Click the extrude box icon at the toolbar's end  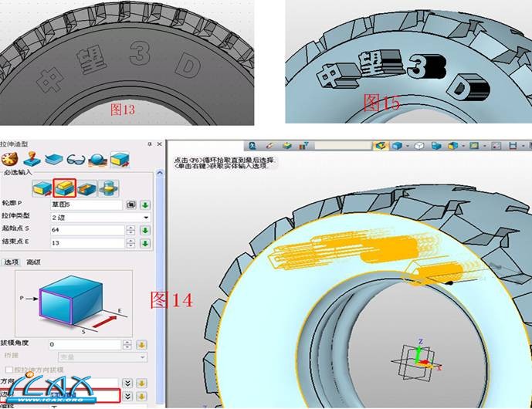point(120,160)
